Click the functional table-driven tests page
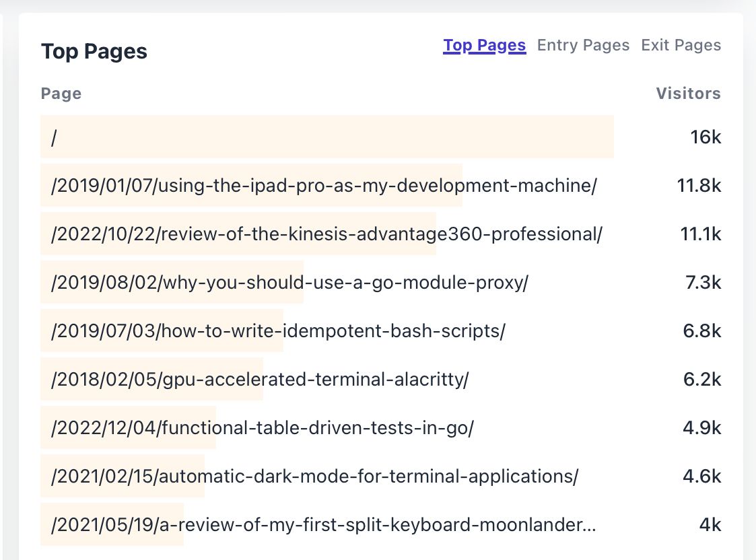Image resolution: width=756 pixels, height=560 pixels. [x=263, y=428]
